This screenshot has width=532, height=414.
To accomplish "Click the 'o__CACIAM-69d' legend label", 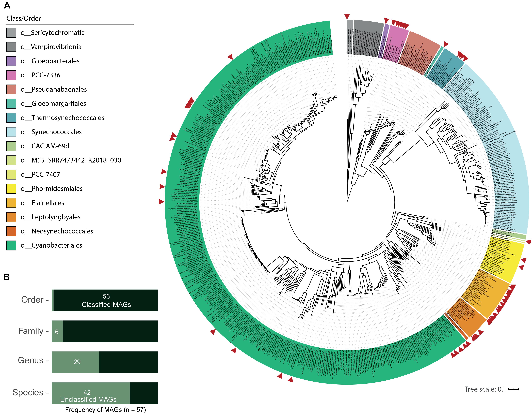I will tap(45, 146).
